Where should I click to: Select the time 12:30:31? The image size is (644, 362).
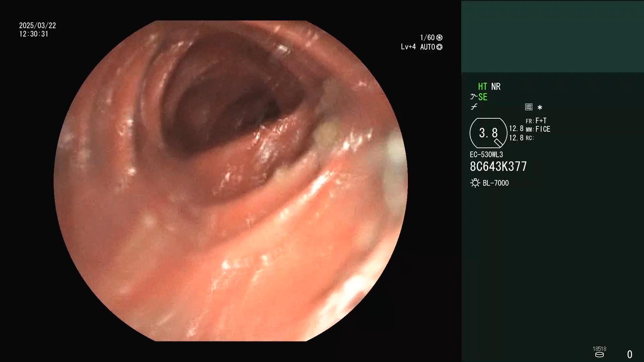click(34, 34)
